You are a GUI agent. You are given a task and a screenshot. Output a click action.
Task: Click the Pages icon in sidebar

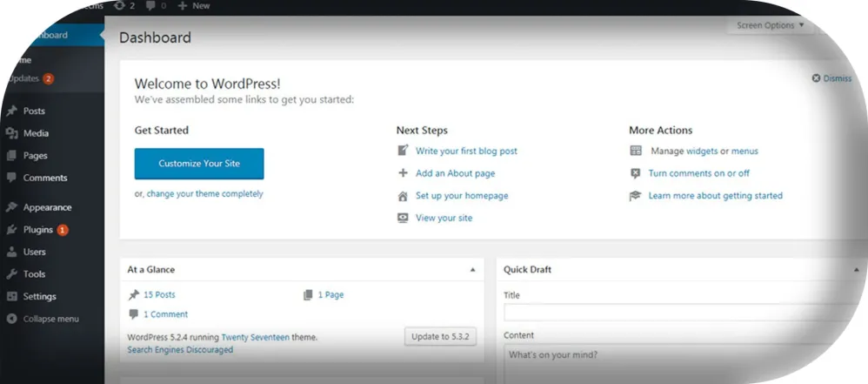11,156
